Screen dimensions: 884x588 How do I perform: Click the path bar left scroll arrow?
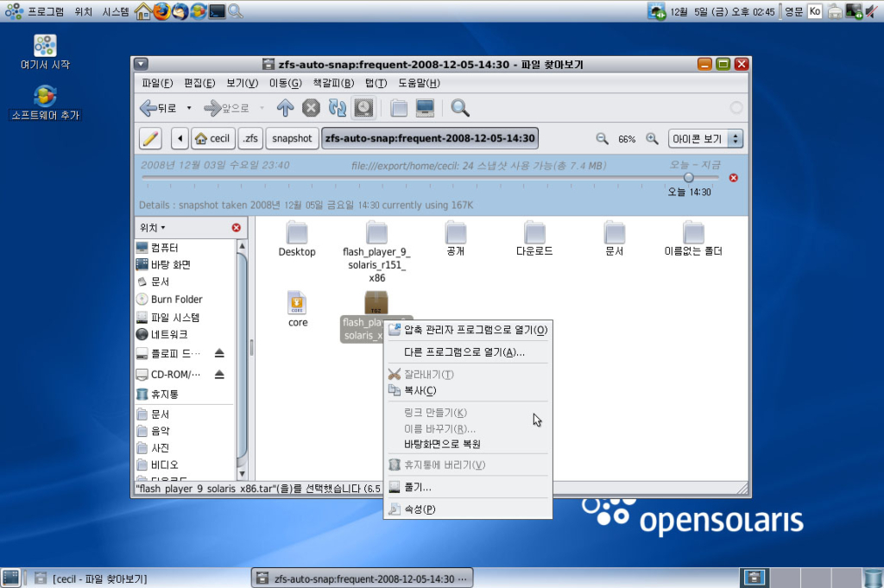[x=180, y=138]
